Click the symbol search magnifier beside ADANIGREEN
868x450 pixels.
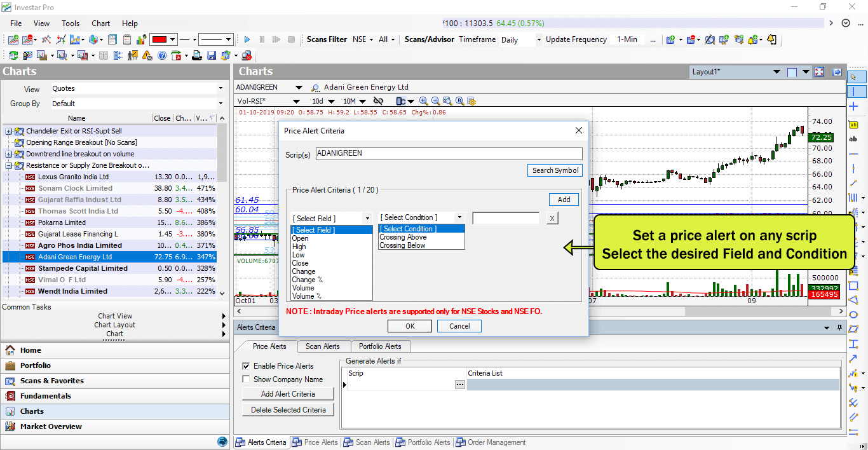tap(315, 88)
